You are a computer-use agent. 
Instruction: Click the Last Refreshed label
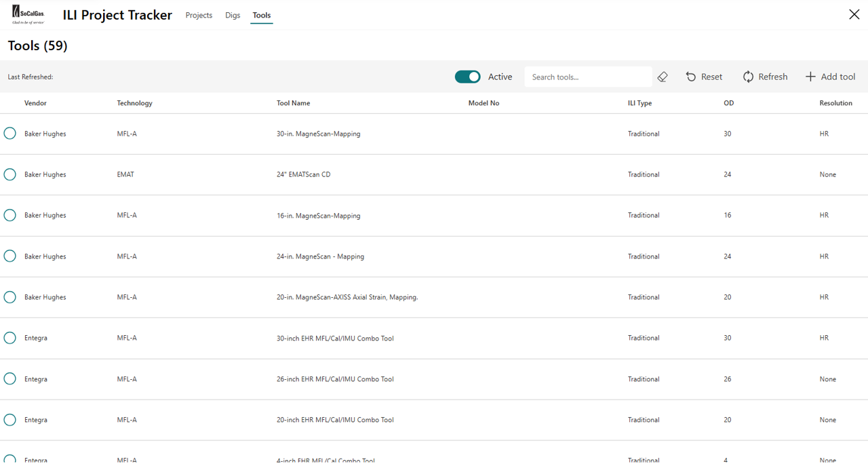31,77
